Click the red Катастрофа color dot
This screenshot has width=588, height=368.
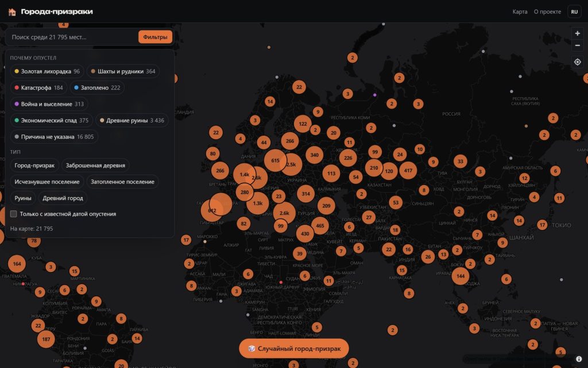[17, 87]
